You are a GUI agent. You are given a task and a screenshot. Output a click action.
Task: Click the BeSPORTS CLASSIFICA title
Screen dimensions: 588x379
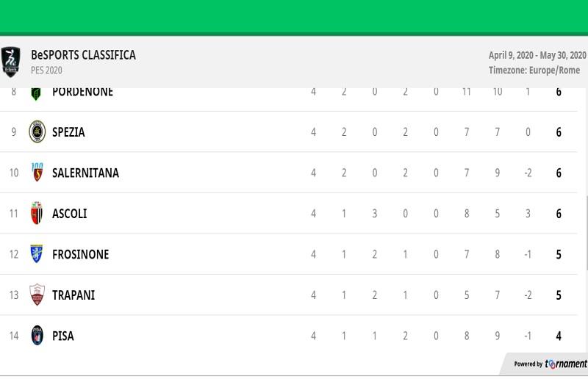click(x=83, y=55)
